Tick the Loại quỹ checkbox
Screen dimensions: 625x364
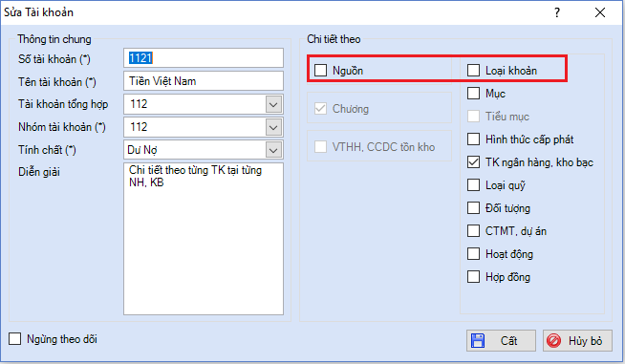[x=473, y=185]
